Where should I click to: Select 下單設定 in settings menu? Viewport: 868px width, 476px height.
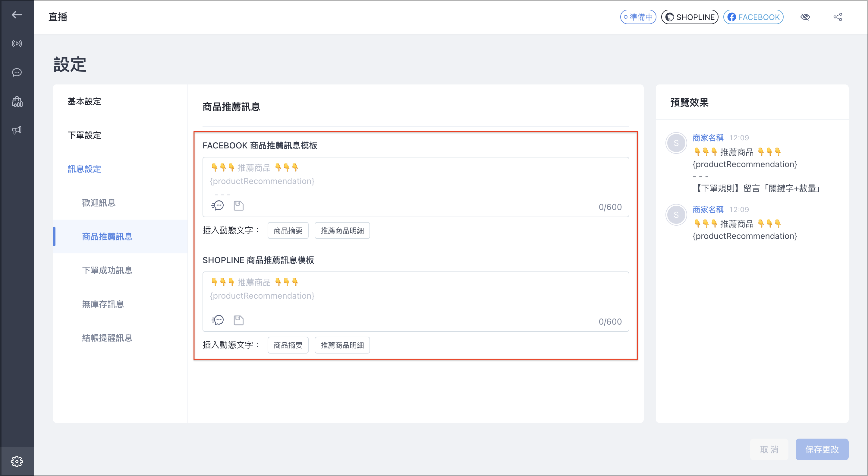click(x=84, y=135)
